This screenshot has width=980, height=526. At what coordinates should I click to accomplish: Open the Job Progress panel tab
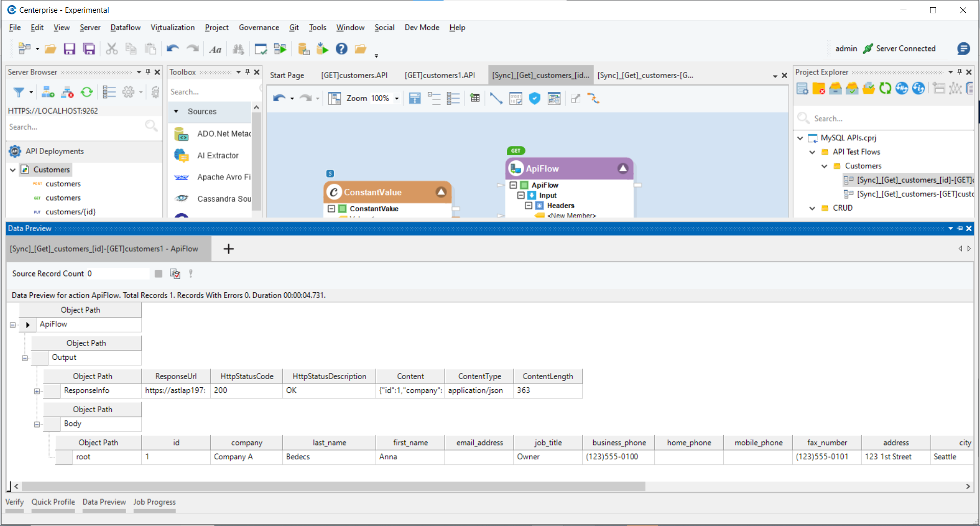point(154,502)
